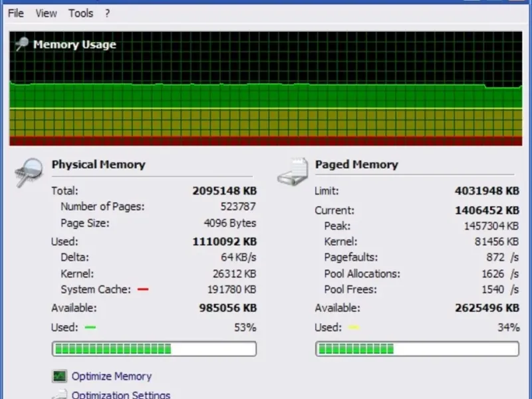Screen dimensions: 532x399
Task: Click the Paged Memory drive icon
Action: [293, 172]
